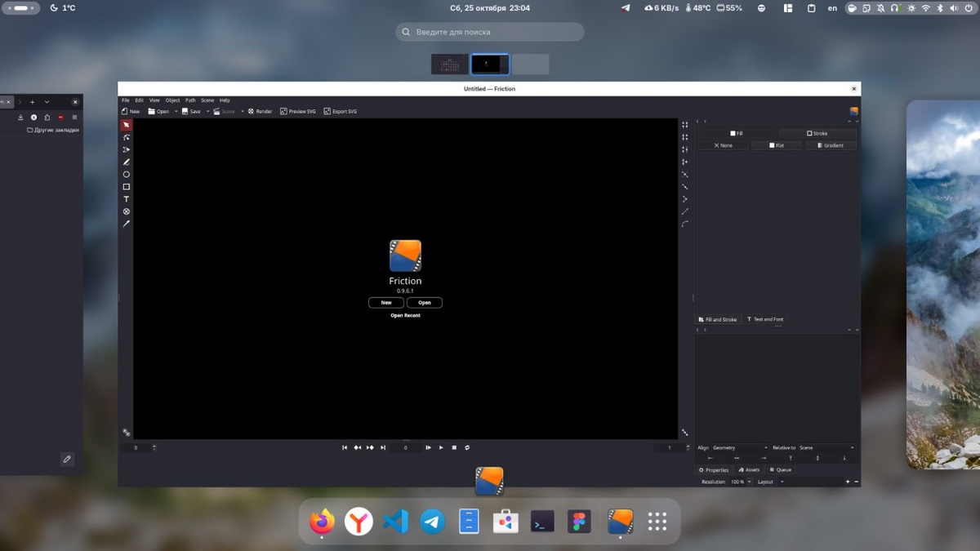Select the circle tool
980x551 pixels.
[127, 175]
